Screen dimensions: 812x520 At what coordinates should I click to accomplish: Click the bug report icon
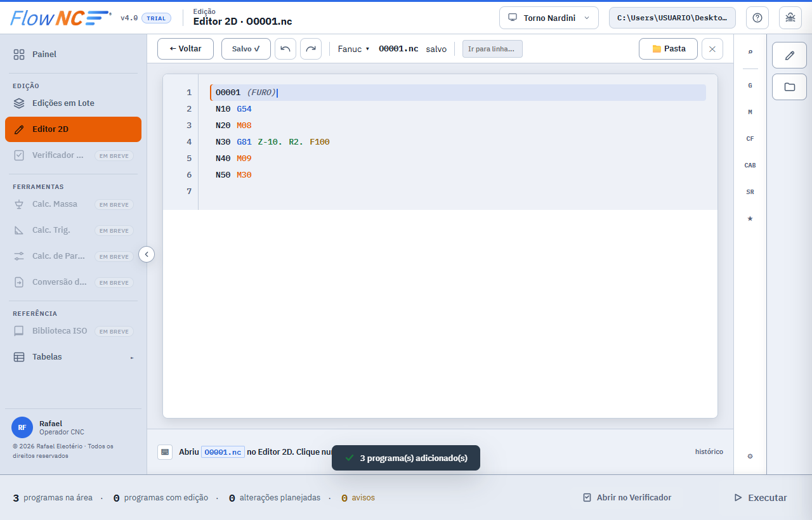[x=790, y=18]
